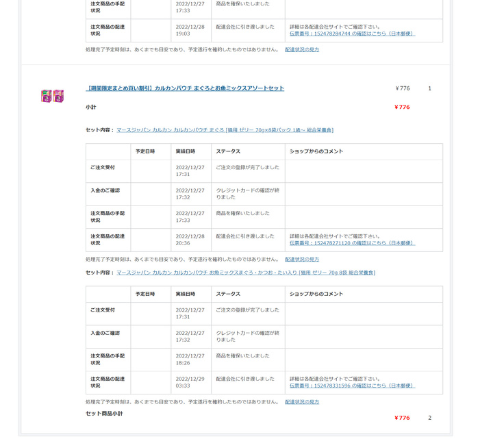Viewport: 504px width, 439px height.
Task: Click the gray ¥776 unit price on product row
Action: pyautogui.click(x=402, y=88)
